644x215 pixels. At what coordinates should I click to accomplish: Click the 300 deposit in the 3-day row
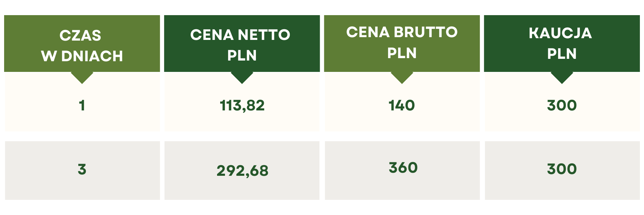click(x=562, y=169)
